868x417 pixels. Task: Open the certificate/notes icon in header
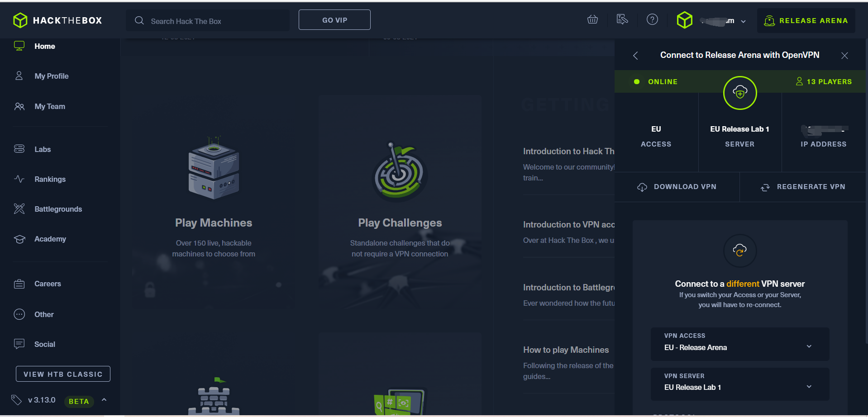click(x=622, y=19)
